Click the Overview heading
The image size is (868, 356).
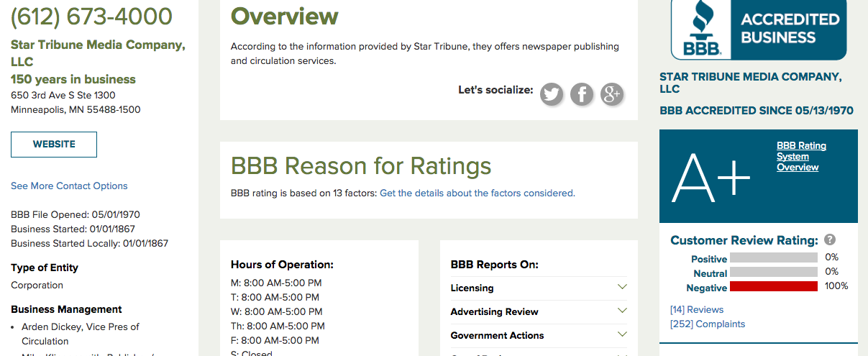[284, 16]
